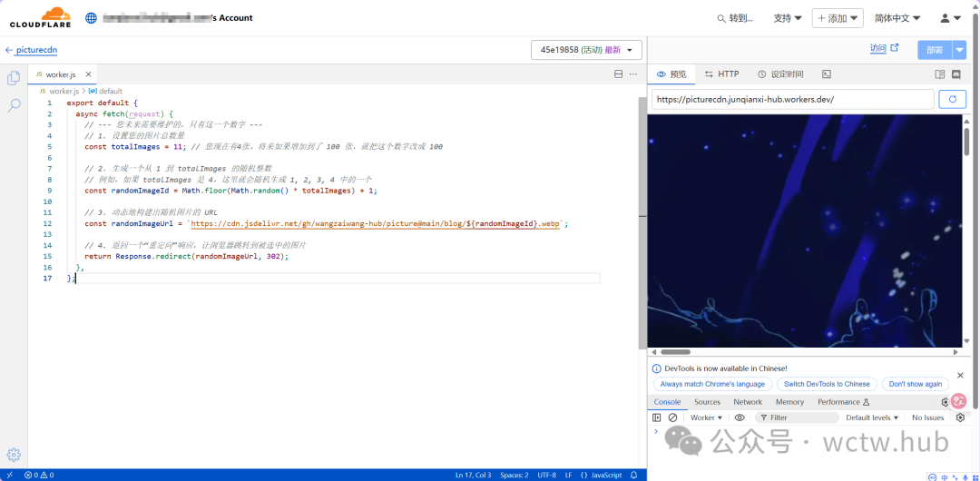
Task: Toggle the console sidebar panel
Action: [657, 417]
